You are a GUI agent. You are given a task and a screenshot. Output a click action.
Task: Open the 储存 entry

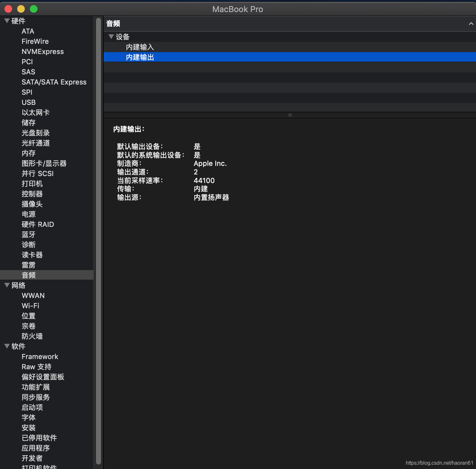[29, 123]
